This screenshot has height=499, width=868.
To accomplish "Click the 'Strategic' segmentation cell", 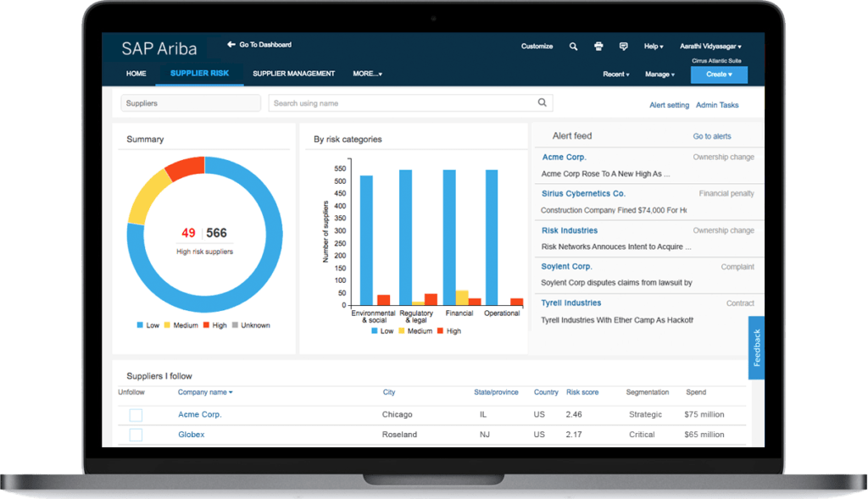I will 645,414.
